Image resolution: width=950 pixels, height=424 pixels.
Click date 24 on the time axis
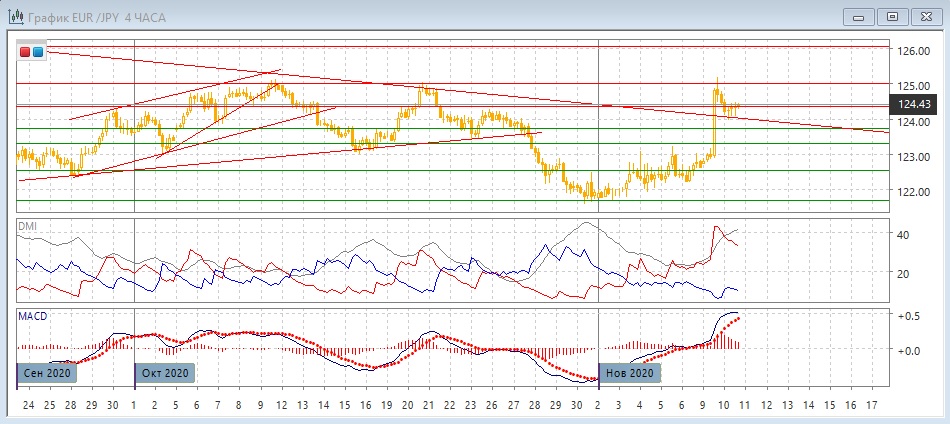(x=25, y=404)
